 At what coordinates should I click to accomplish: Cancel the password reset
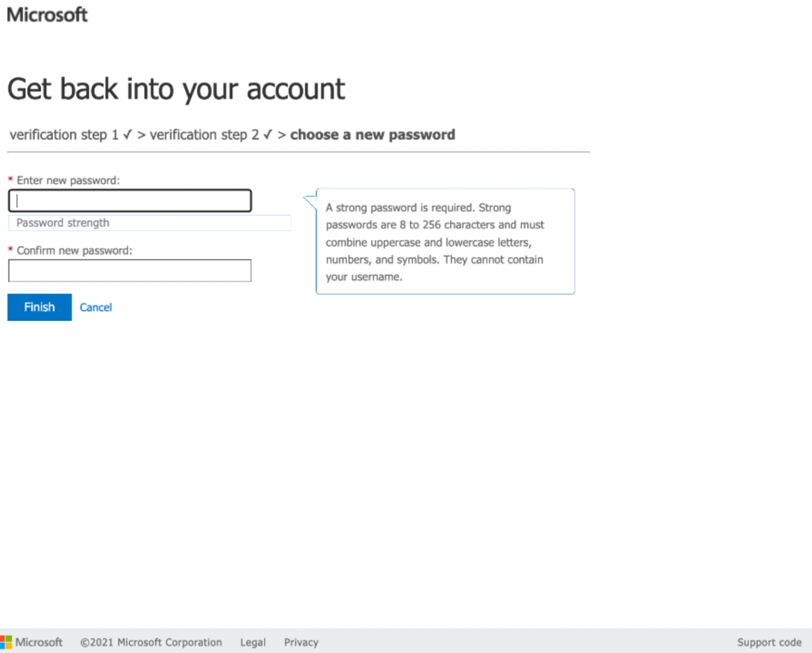click(96, 307)
